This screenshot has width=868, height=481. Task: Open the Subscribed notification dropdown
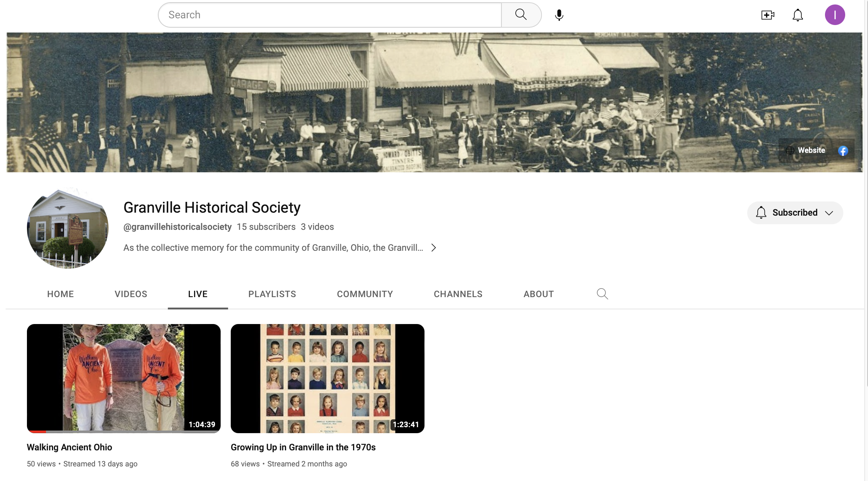point(795,213)
